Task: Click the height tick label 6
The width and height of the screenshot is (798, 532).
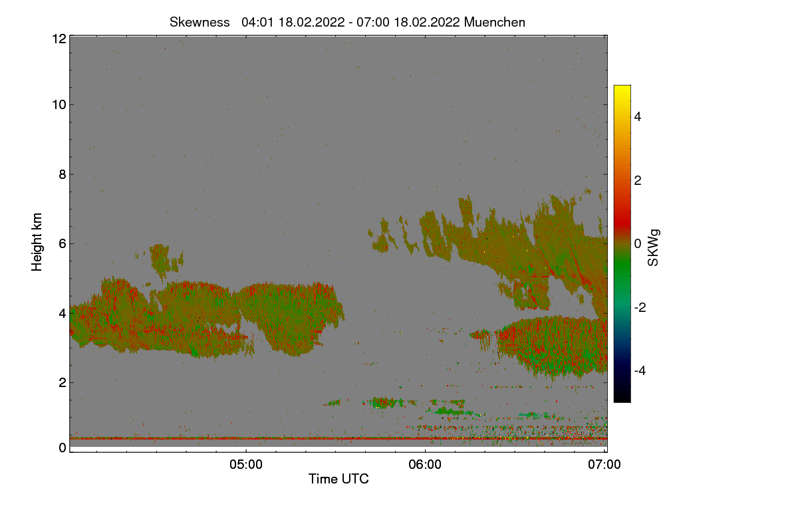Action: [x=63, y=243]
